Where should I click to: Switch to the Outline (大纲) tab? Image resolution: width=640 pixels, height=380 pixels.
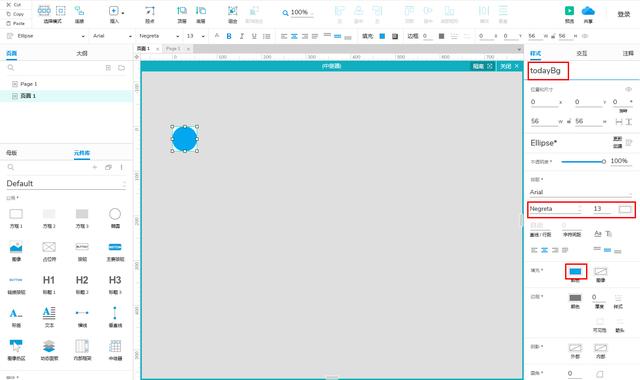click(x=82, y=53)
